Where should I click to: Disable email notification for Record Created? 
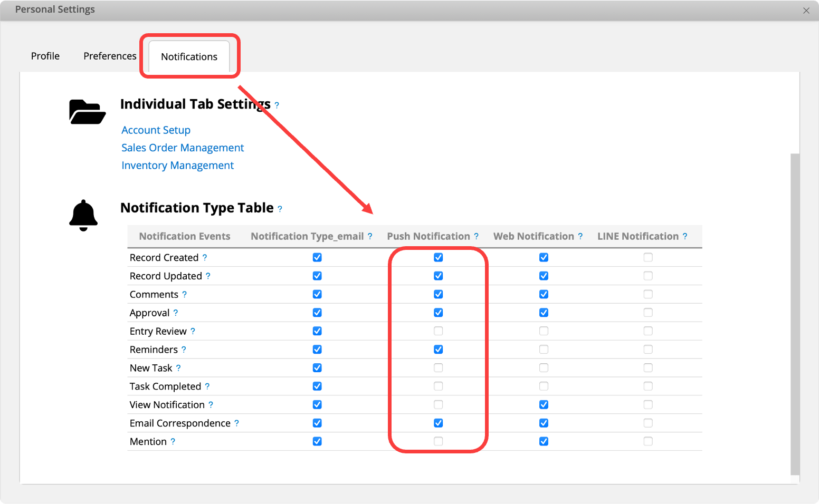pyautogui.click(x=317, y=257)
